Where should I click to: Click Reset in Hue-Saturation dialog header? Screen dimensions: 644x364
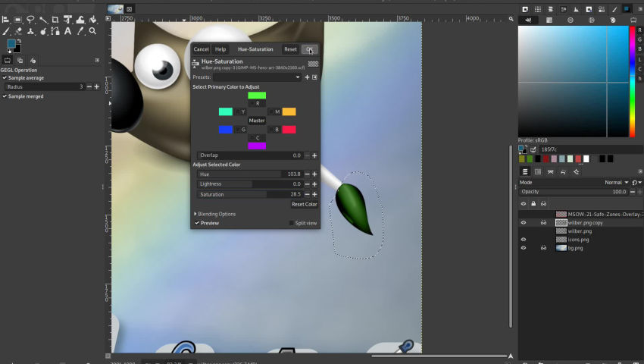click(290, 49)
